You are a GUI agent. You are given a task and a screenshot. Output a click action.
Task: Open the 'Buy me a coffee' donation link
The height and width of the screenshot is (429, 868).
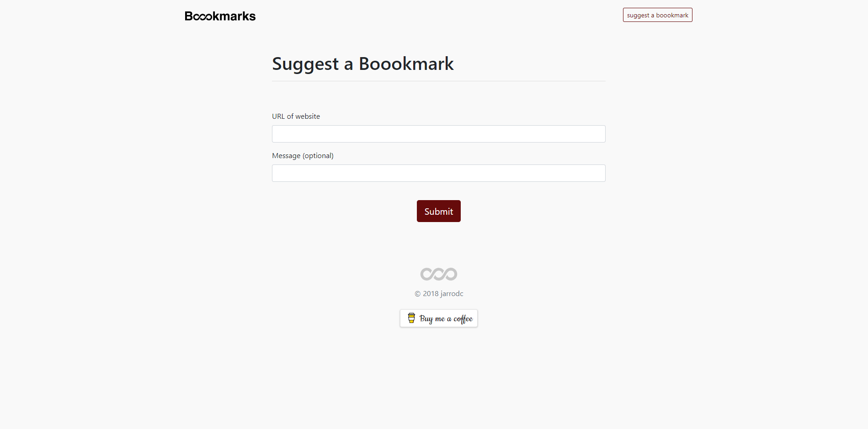tap(438, 318)
